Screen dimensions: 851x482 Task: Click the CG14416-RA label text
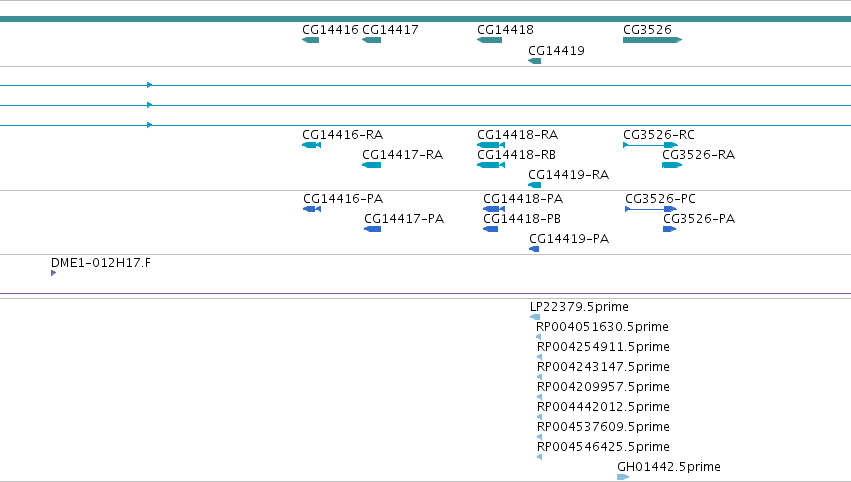(342, 135)
